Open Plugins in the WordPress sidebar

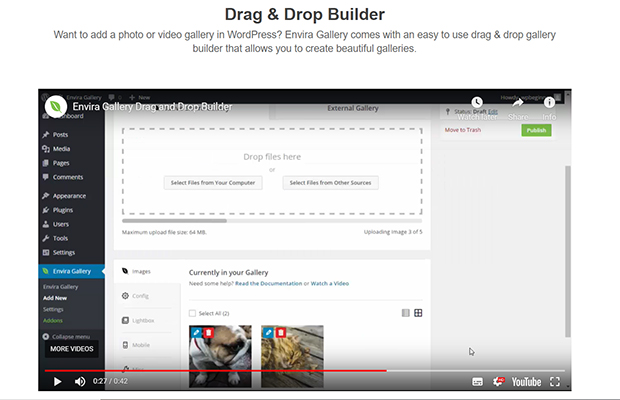pos(62,210)
